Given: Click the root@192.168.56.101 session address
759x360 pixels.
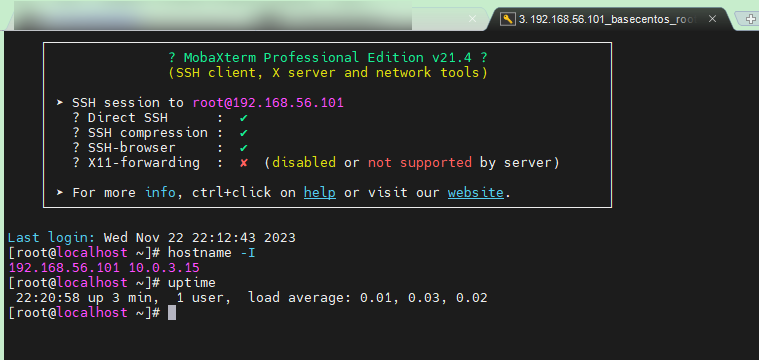Looking at the screenshot, I should (268, 103).
